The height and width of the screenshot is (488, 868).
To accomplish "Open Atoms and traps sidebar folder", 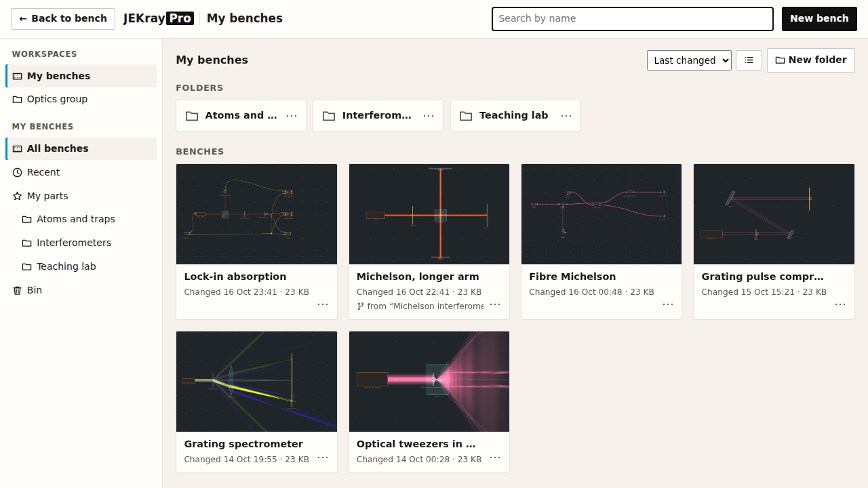I will point(86,219).
